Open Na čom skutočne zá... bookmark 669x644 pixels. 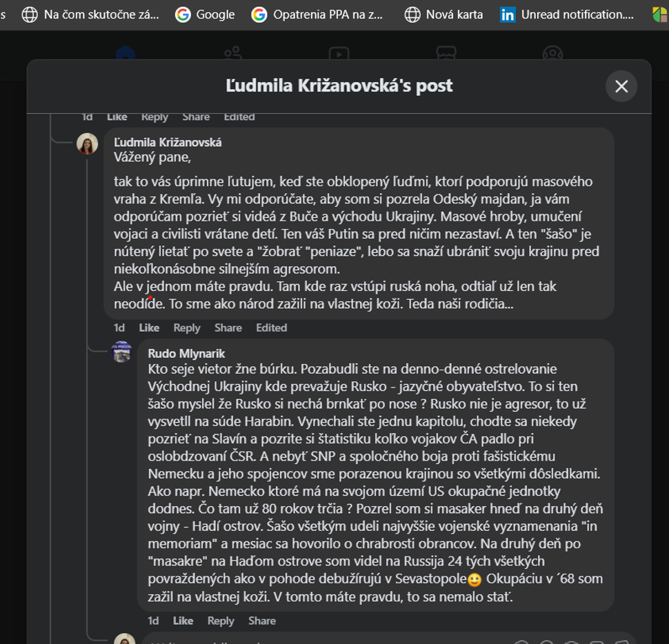coord(90,15)
